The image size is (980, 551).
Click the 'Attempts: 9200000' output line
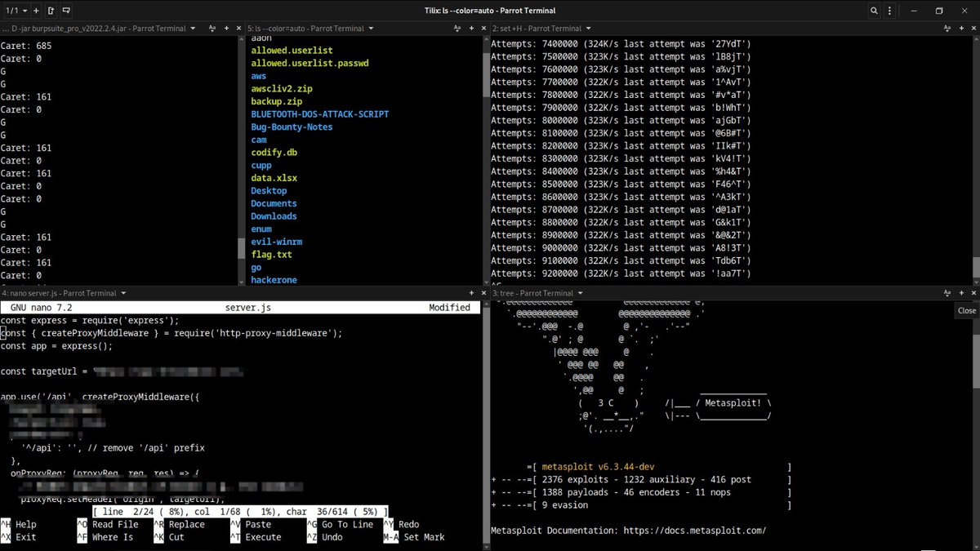(621, 273)
